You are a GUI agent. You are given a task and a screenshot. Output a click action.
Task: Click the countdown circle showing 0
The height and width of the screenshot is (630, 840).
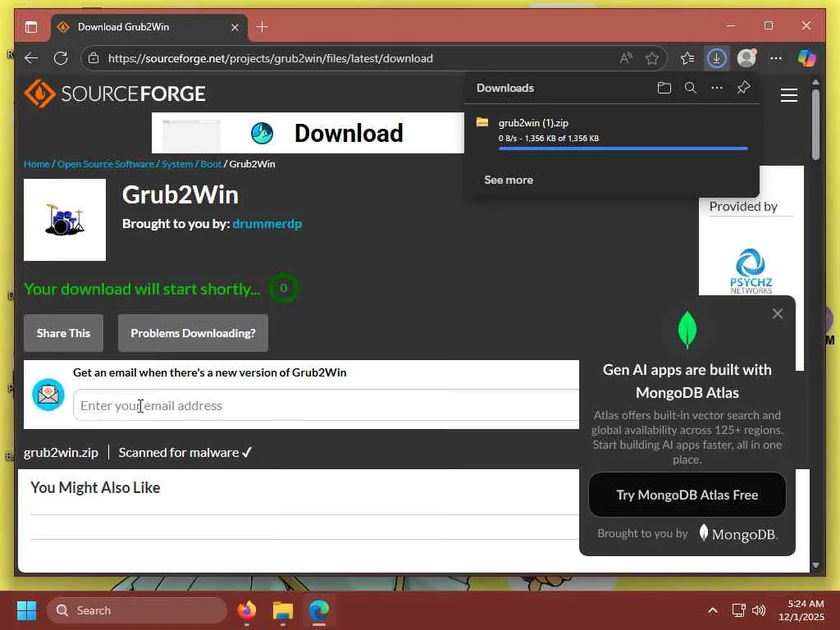(283, 288)
